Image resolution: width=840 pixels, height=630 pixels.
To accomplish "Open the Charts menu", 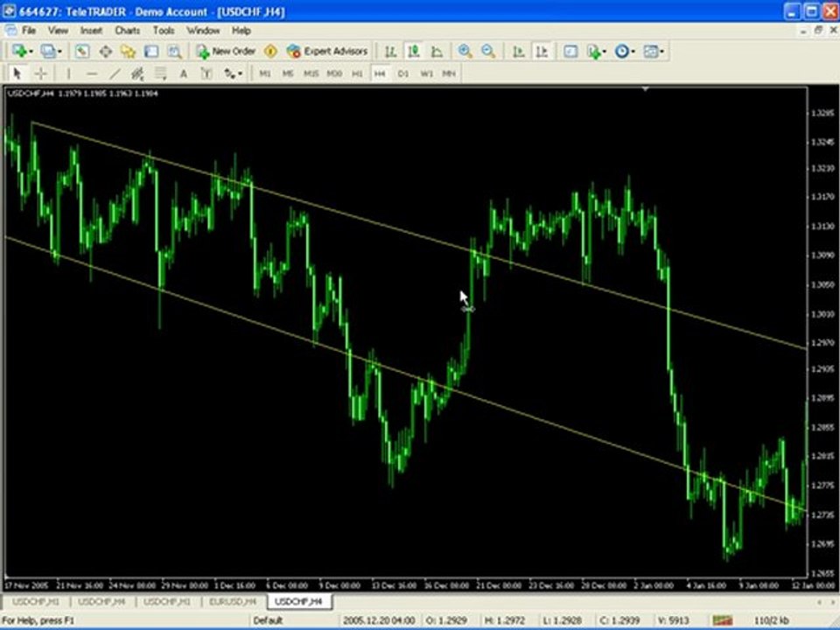I will click(x=128, y=31).
